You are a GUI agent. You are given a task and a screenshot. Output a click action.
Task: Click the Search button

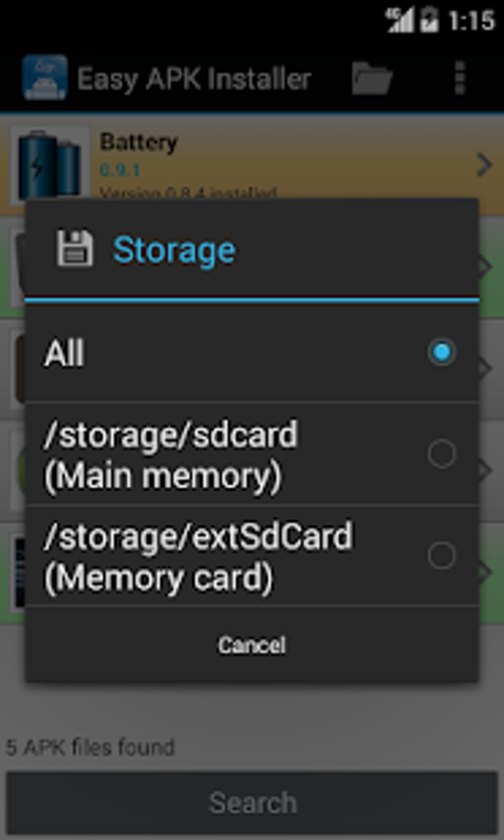coord(252,802)
